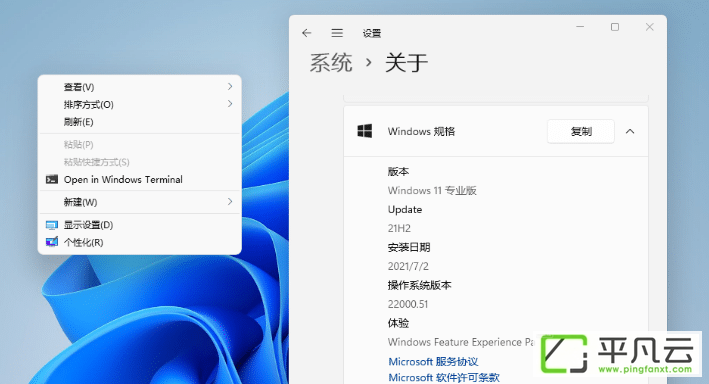Click the greyed-out 粘贴(P) entry
The width and height of the screenshot is (709, 384).
click(140, 145)
